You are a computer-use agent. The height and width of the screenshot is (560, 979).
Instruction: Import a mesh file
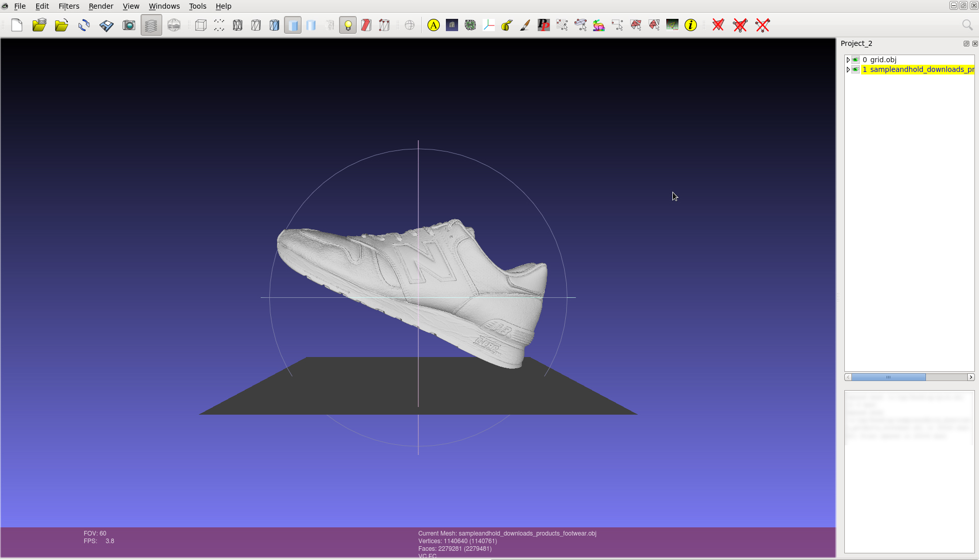62,25
